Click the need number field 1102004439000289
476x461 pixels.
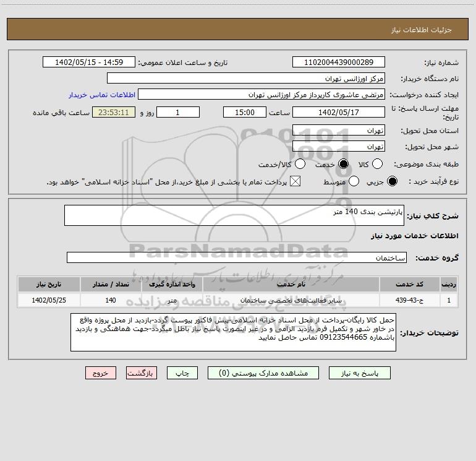coord(339,62)
